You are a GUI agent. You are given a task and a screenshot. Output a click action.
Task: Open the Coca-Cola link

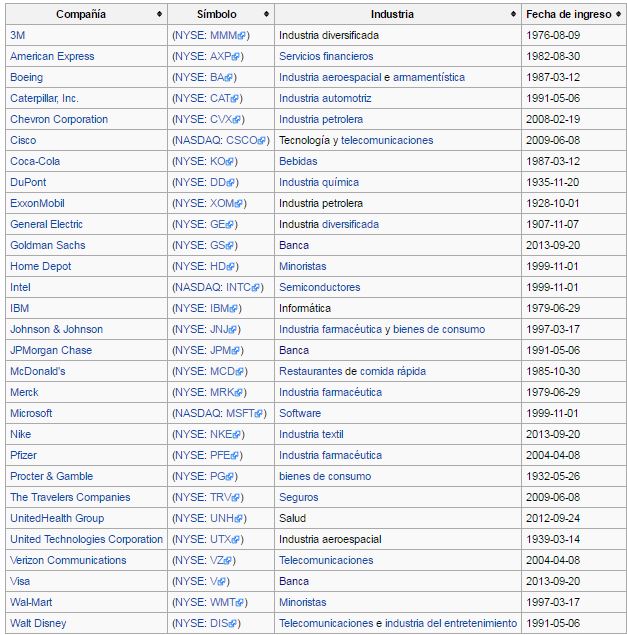[35, 161]
